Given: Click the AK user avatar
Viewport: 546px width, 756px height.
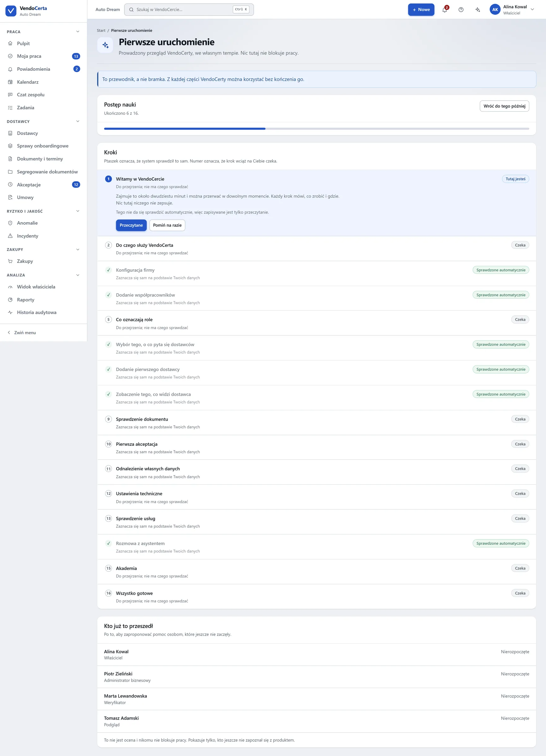Looking at the screenshot, I should coord(495,10).
